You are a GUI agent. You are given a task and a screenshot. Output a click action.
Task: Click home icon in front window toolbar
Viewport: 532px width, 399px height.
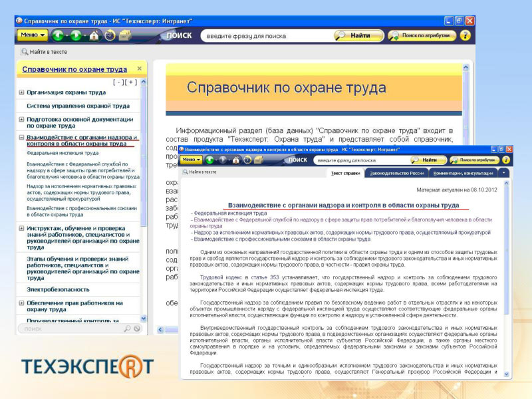[236, 160]
